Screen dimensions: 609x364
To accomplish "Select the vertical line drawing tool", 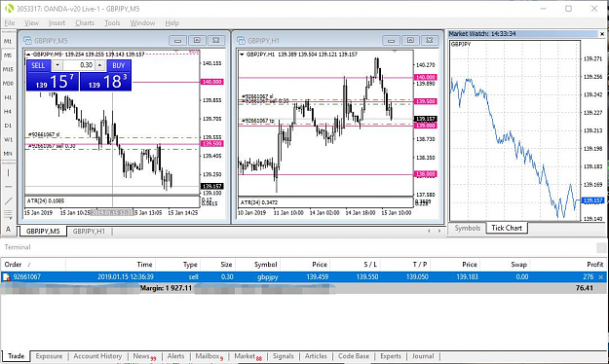I will [x=8, y=172].
